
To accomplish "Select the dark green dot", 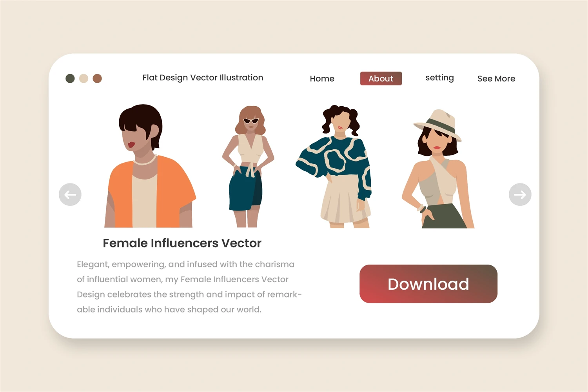I will pos(70,78).
